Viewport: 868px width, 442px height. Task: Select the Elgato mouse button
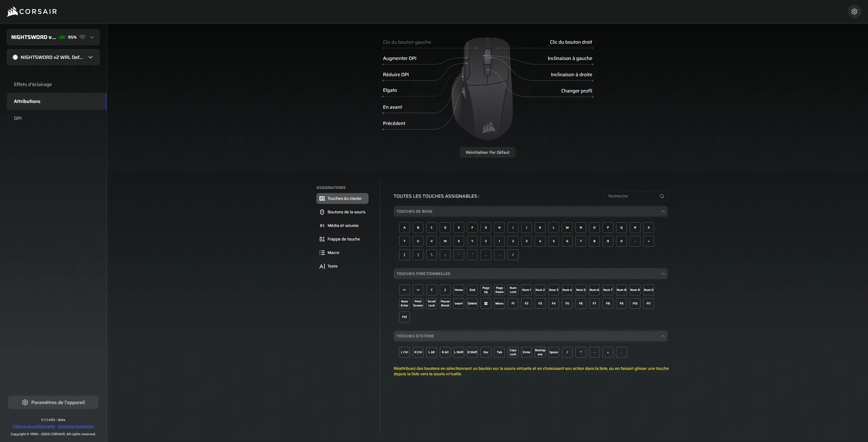[390, 90]
